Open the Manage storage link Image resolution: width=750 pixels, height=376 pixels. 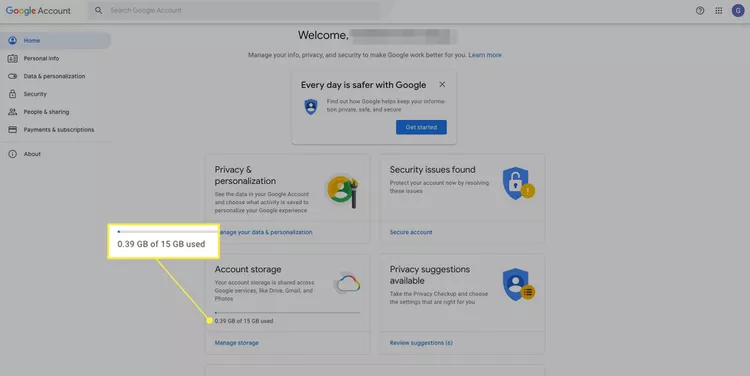click(237, 343)
